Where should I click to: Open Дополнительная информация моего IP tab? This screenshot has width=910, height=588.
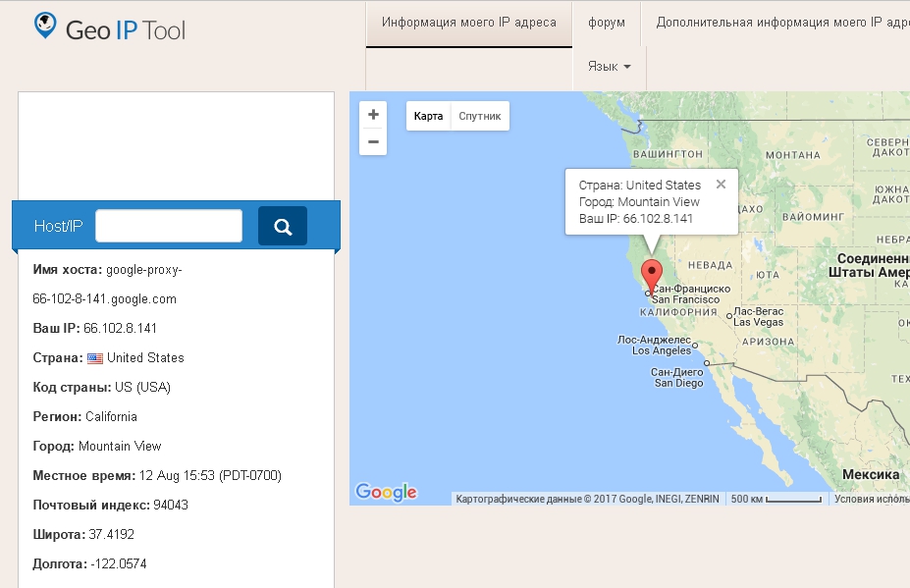(x=783, y=23)
